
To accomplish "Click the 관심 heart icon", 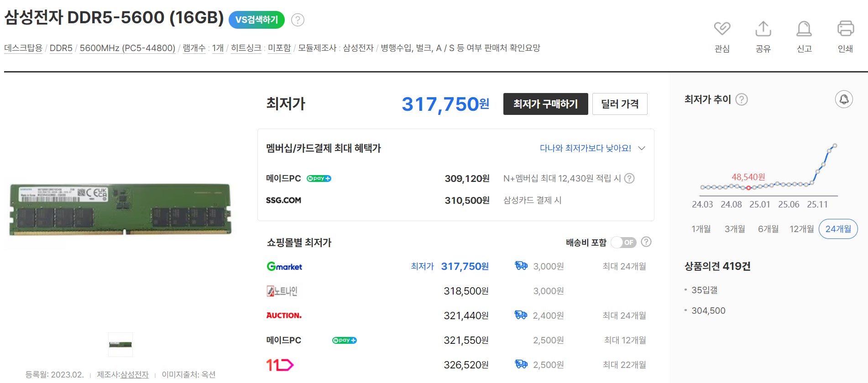I will [x=722, y=29].
